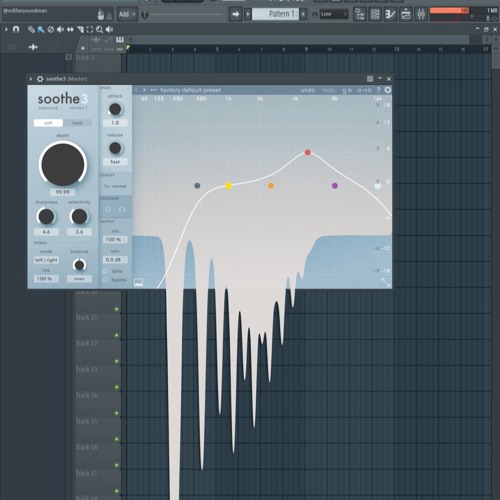Select the playlist delete tool
The width and height of the screenshot is (500, 500).
[51, 29]
